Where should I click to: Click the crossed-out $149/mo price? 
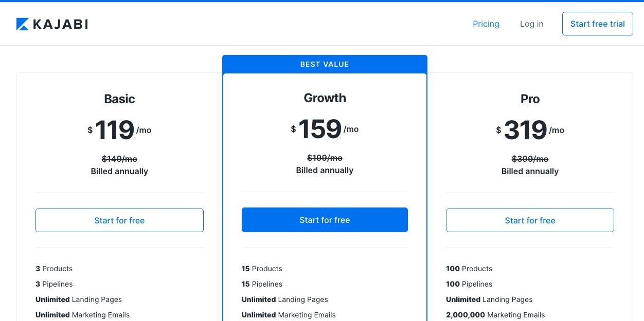tap(119, 159)
